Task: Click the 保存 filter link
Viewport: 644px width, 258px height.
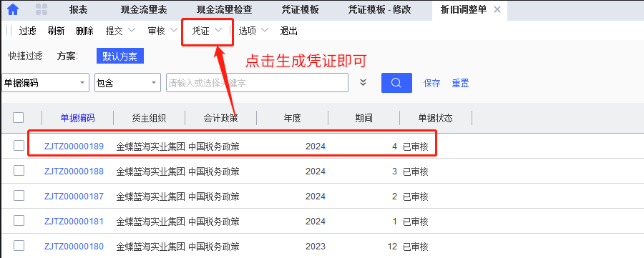Action: 431,83
